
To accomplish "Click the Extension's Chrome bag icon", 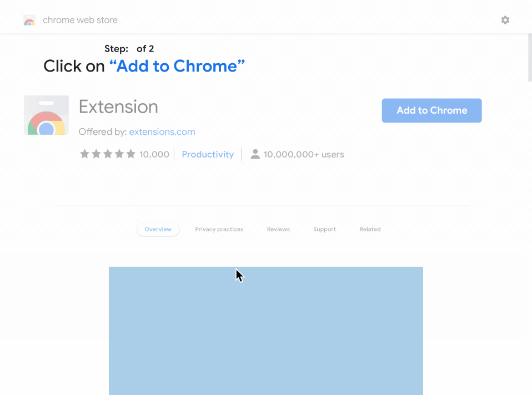I will (46, 115).
